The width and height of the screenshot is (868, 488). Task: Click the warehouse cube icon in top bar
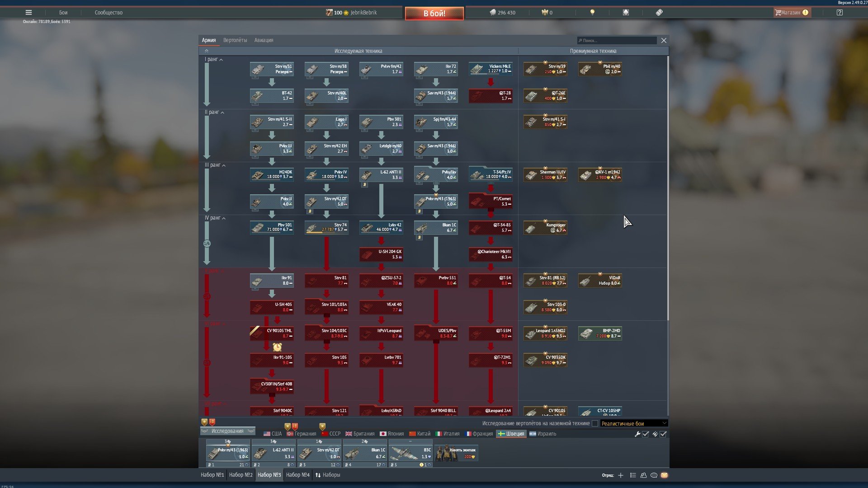[x=626, y=13]
